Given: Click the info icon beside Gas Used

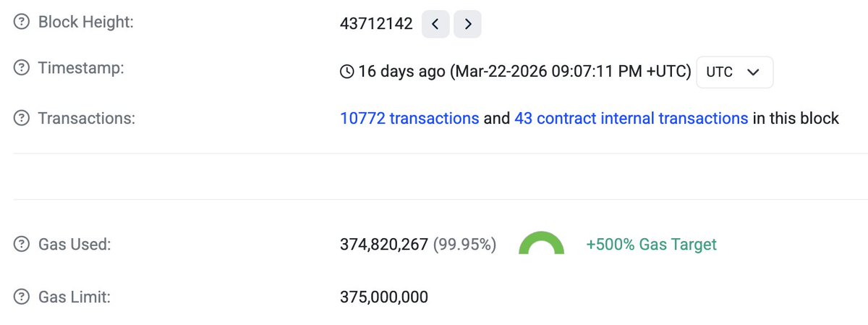Looking at the screenshot, I should tap(22, 245).
